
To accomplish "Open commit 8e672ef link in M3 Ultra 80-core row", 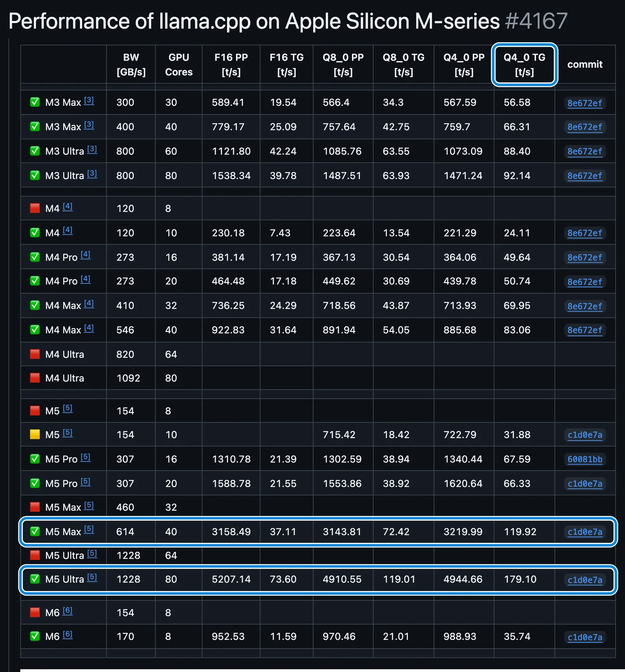I will [585, 176].
